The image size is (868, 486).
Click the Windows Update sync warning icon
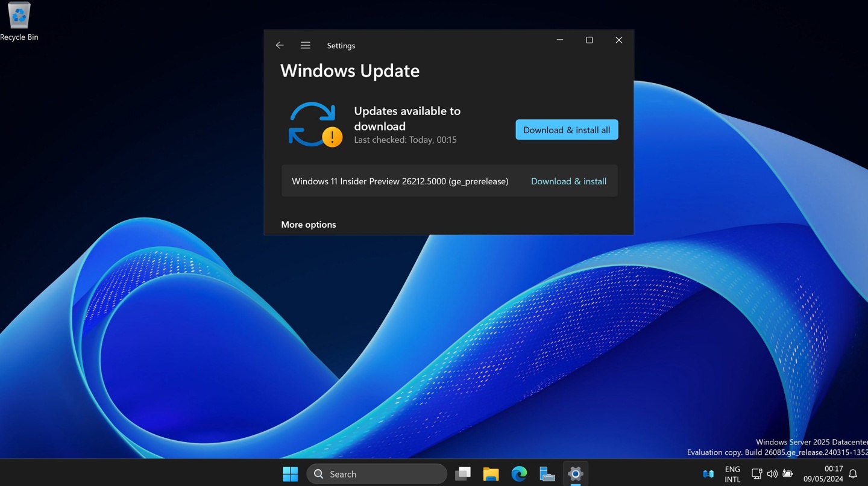click(x=315, y=125)
